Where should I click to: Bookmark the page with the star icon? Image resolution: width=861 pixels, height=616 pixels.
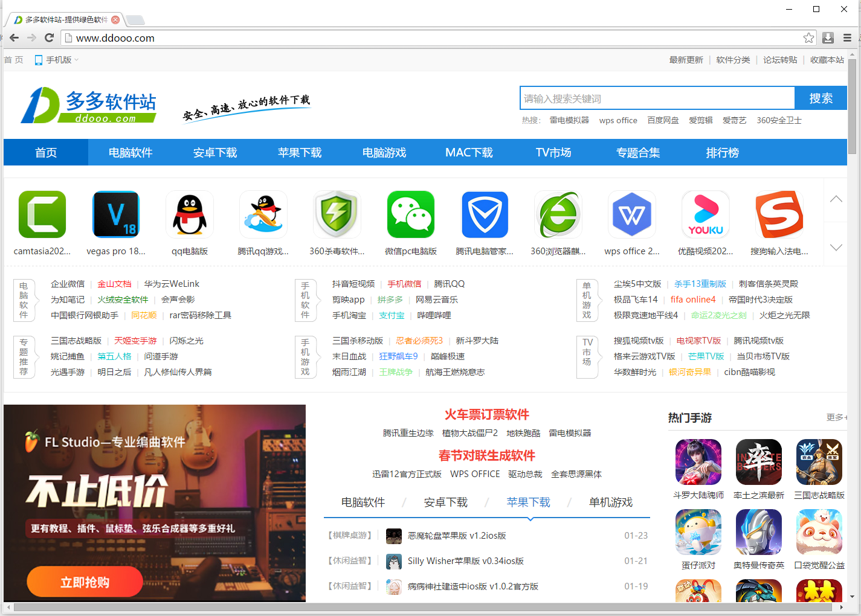[808, 37]
